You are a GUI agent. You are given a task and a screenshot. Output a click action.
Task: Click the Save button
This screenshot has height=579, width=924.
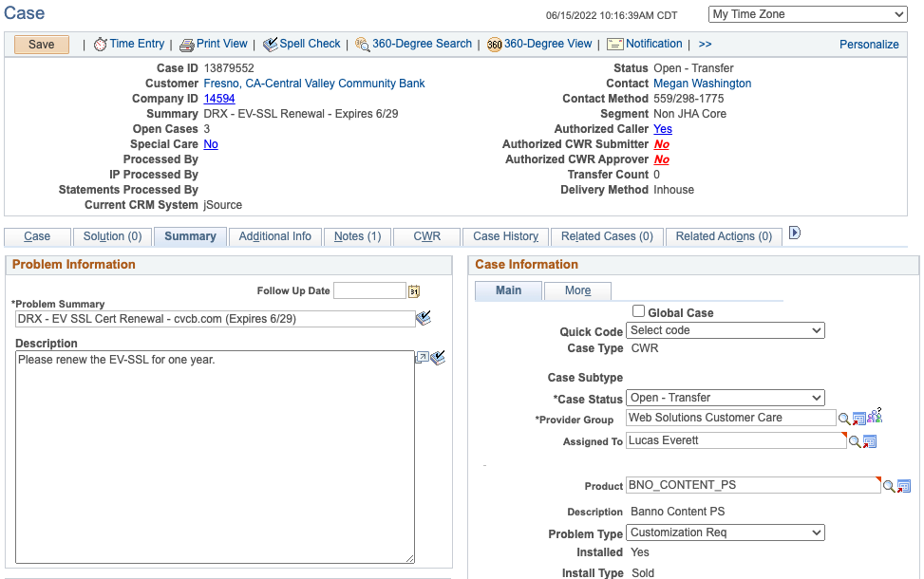tap(42, 45)
